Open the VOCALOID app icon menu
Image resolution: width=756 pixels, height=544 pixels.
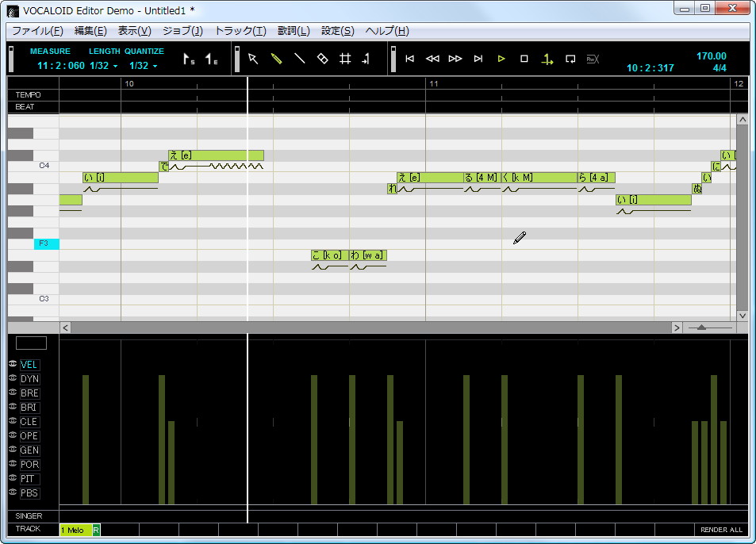13,10
